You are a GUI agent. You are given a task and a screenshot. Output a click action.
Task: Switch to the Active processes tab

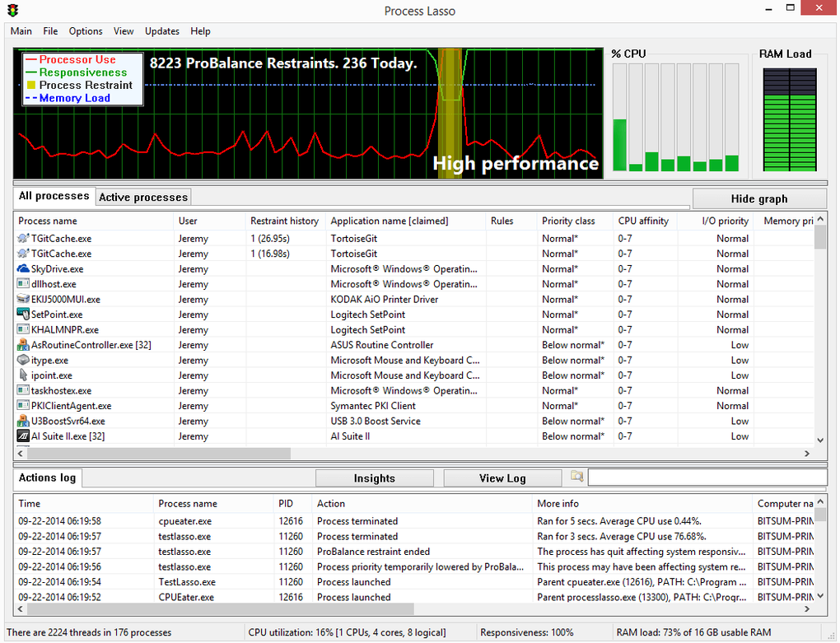142,197
